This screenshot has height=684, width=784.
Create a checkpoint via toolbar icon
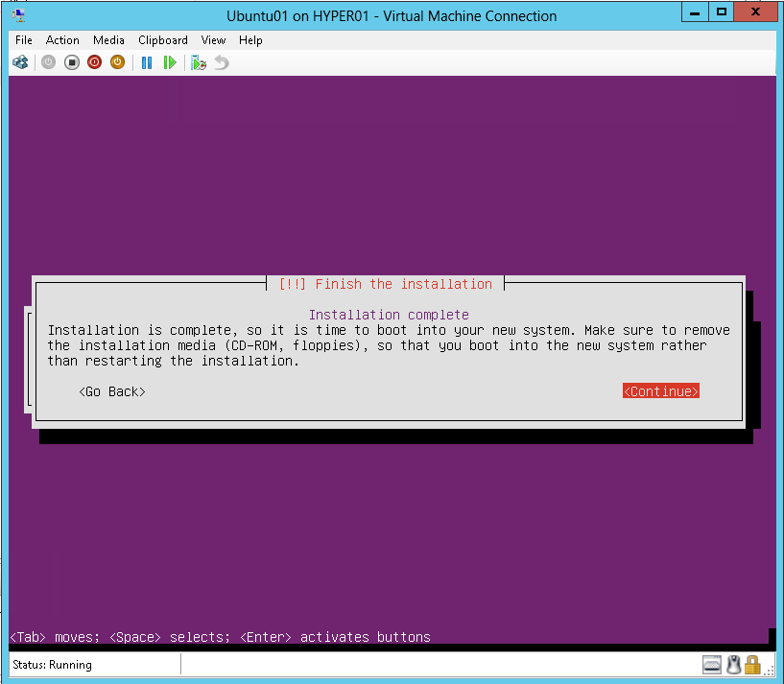click(199, 62)
